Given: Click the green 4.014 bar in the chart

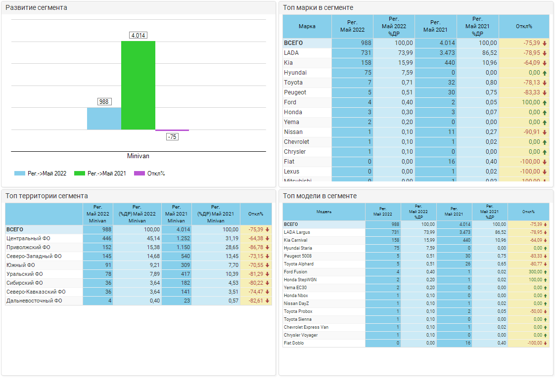Looking at the screenshot, I should pos(138,85).
